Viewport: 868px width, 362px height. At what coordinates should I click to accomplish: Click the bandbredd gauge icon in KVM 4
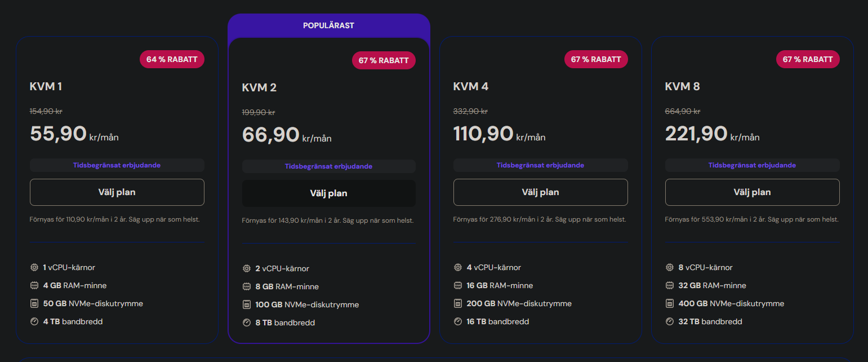pyautogui.click(x=458, y=321)
